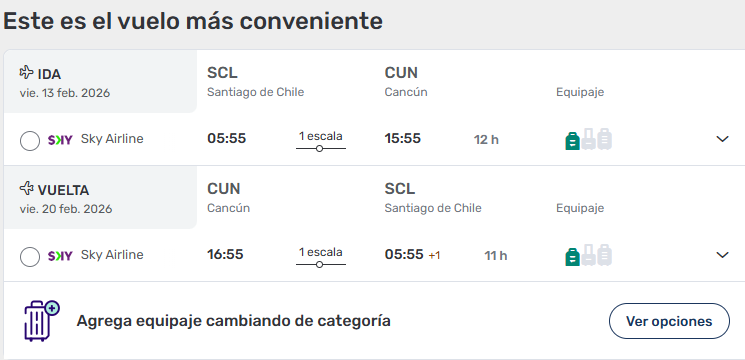Expand outbound flight details chevron
The image size is (745, 360).
click(722, 139)
